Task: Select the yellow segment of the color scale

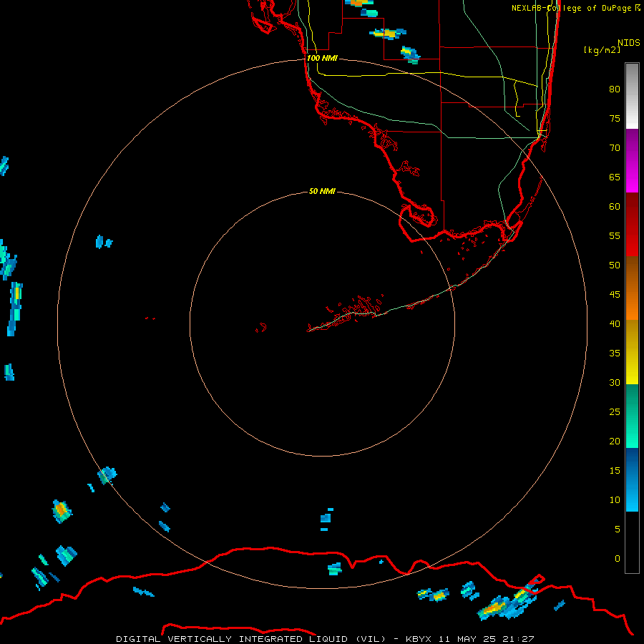Action: coord(632,352)
